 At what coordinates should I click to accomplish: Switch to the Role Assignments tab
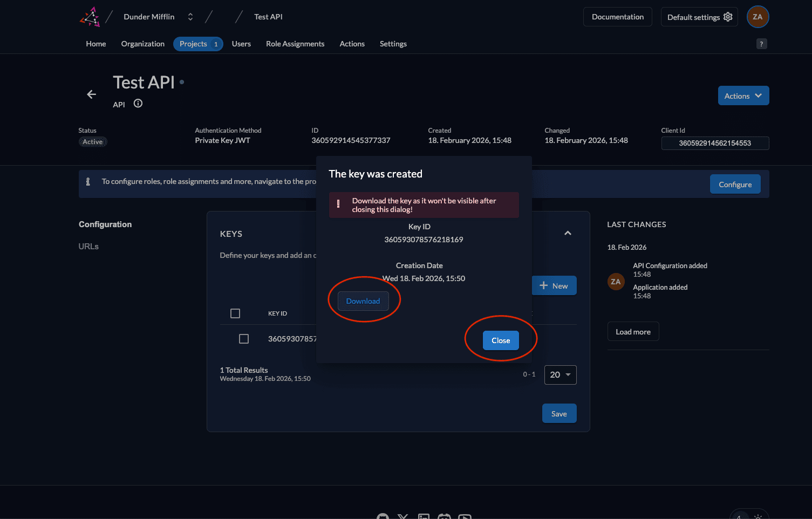point(295,44)
